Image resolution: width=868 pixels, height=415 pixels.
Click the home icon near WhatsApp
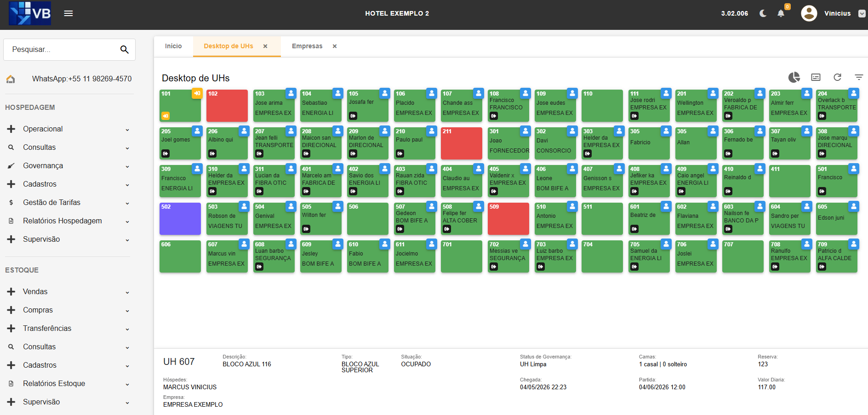coord(11,79)
